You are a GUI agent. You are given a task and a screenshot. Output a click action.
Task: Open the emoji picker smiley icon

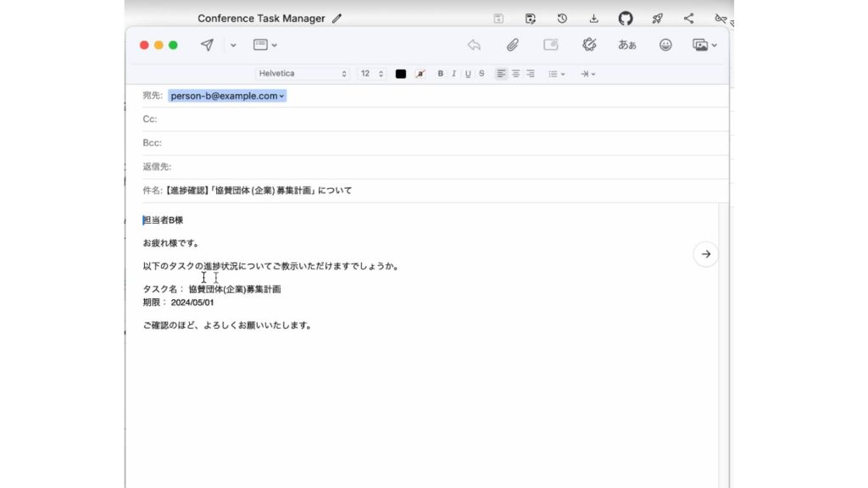coord(665,45)
